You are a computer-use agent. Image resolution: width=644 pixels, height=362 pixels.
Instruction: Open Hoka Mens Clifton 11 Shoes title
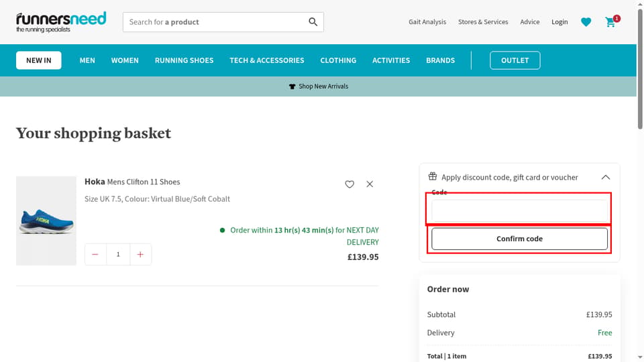tap(132, 182)
